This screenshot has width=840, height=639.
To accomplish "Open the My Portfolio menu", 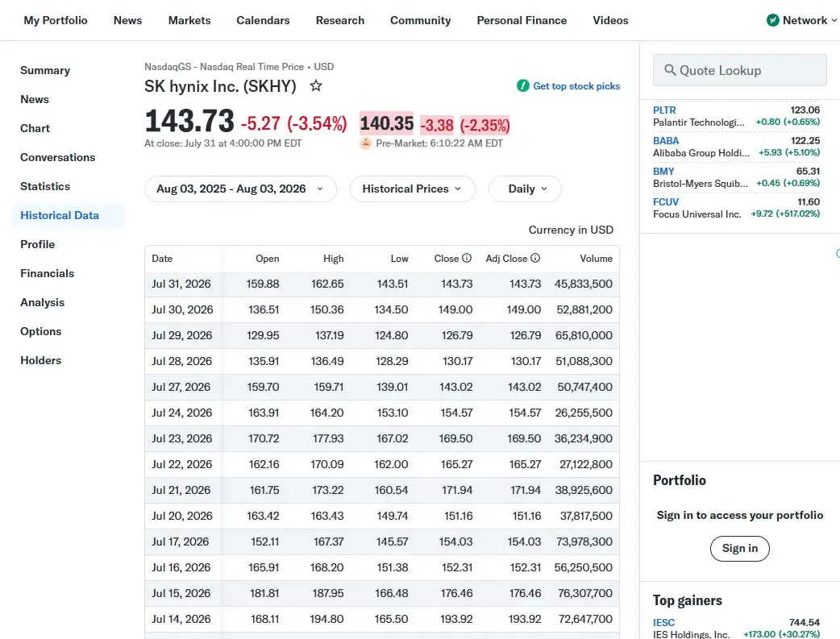I will coord(56,20).
